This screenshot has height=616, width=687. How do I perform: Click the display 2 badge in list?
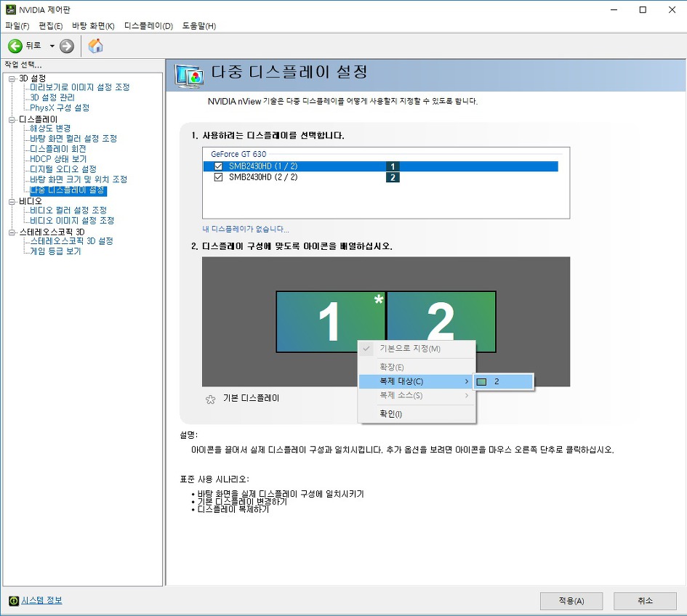393,177
